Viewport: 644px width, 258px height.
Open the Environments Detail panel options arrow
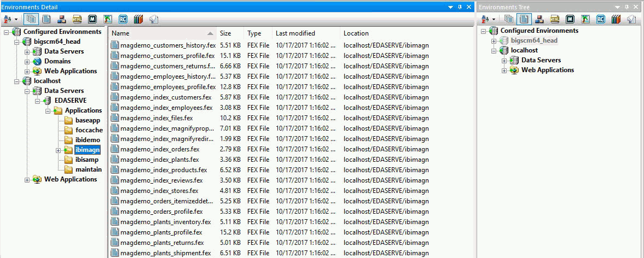(451, 7)
